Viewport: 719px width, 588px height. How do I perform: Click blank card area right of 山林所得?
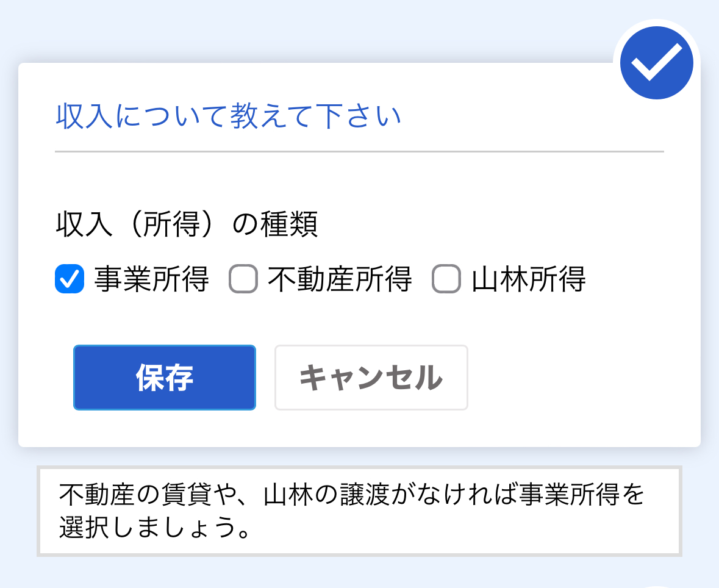pos(642,279)
